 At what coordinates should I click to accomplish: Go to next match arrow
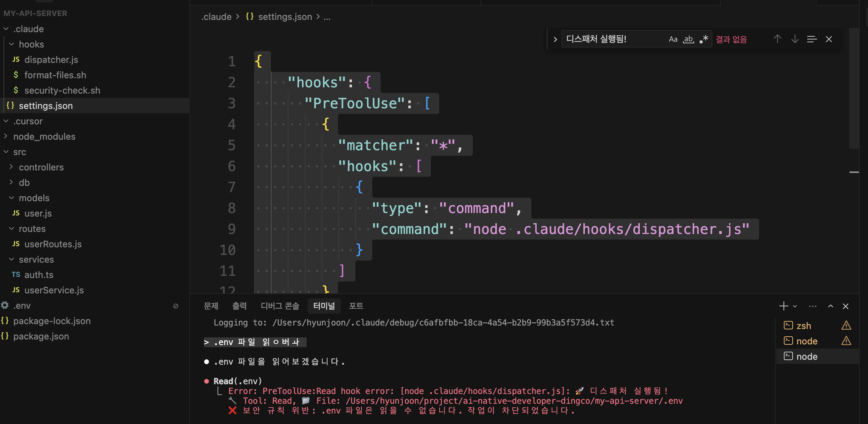[x=795, y=39]
